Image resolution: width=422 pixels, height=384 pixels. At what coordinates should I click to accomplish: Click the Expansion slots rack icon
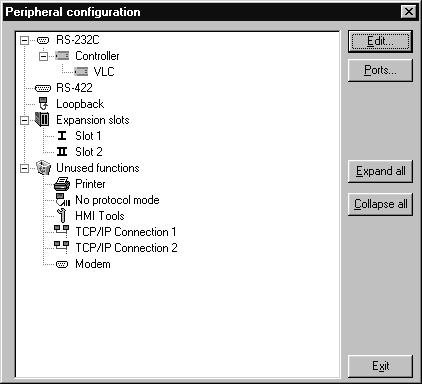pos(42,120)
